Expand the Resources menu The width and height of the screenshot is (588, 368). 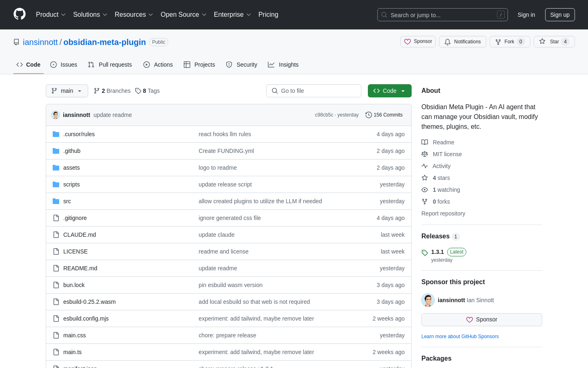[x=134, y=15]
